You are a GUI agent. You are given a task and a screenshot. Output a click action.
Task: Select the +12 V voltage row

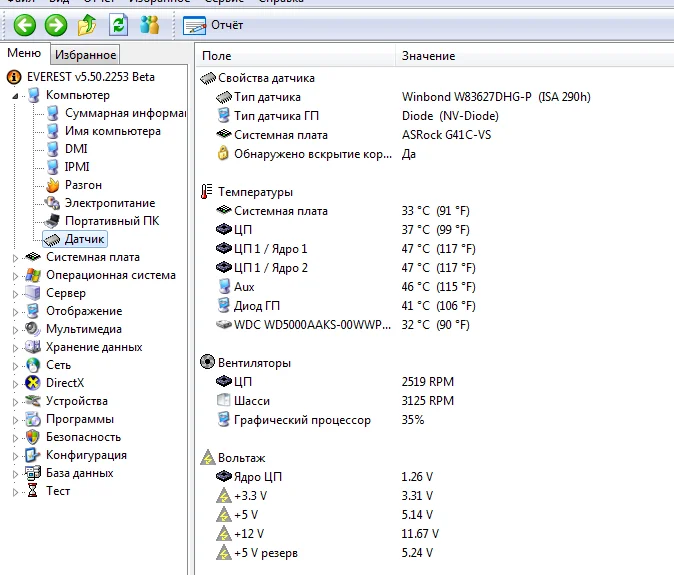pos(435,533)
